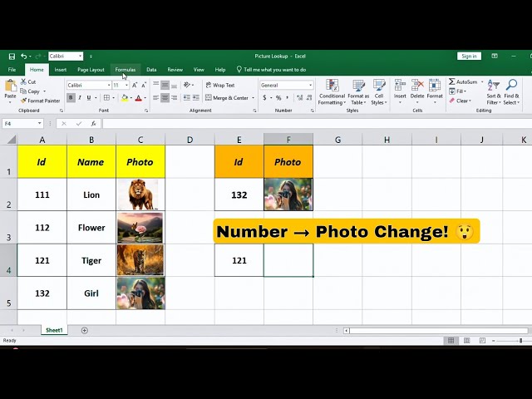
Task: Click Tell me what you want to do
Action: (x=271, y=70)
